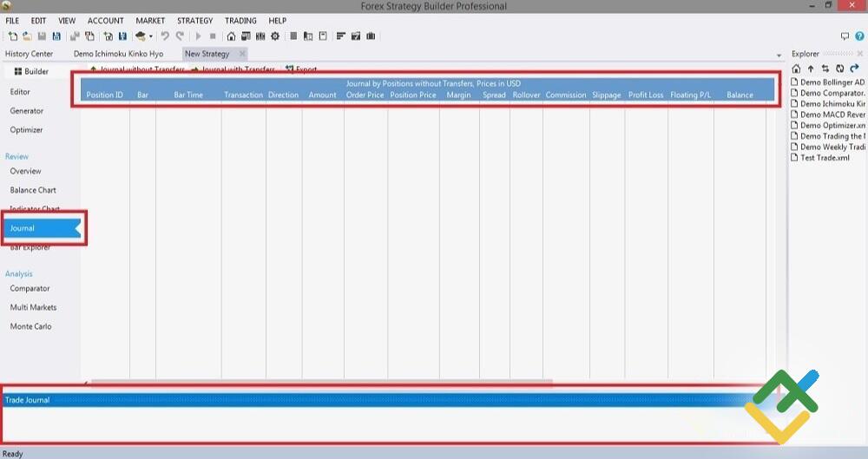
Task: Click the horizontal bars alignment toolbar icon
Action: (x=341, y=36)
